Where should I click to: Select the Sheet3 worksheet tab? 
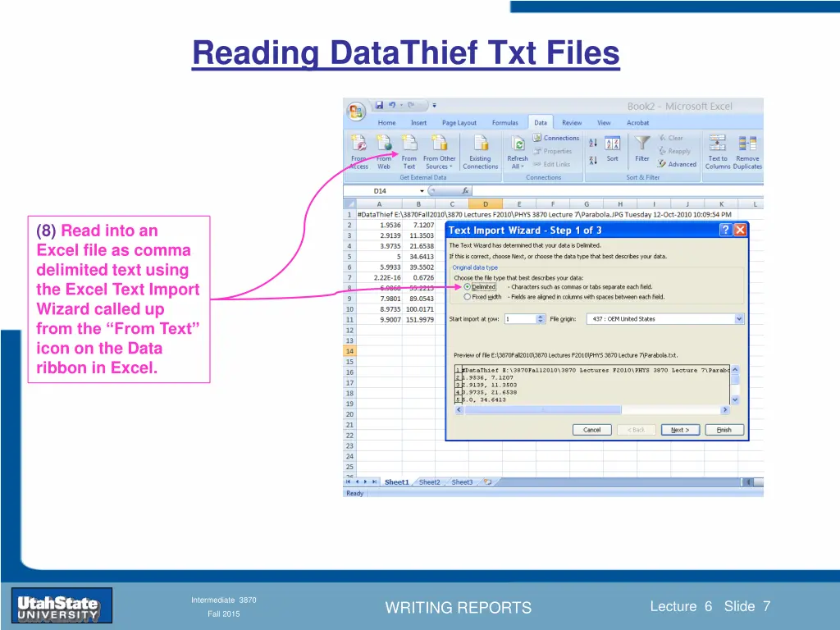pos(462,482)
